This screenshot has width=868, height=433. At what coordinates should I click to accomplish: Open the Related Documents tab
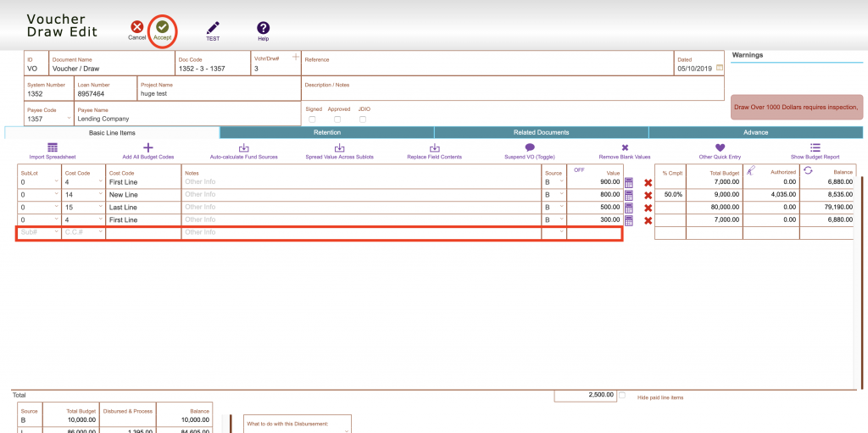542,133
